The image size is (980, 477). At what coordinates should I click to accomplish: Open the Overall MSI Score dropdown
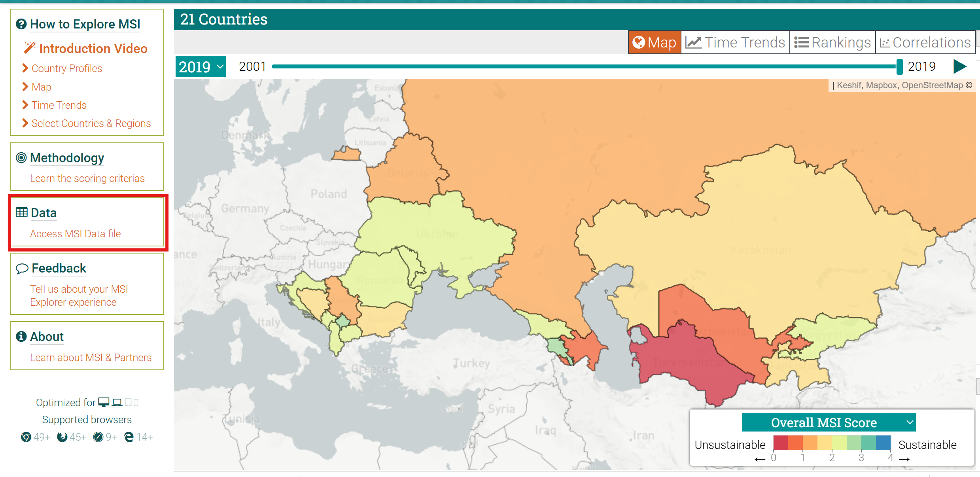point(829,422)
